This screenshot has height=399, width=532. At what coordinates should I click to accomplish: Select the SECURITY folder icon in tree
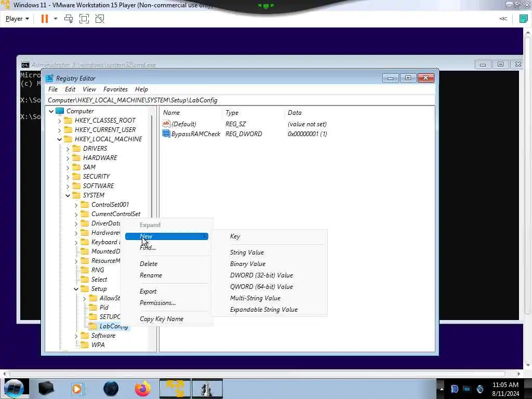(x=77, y=177)
